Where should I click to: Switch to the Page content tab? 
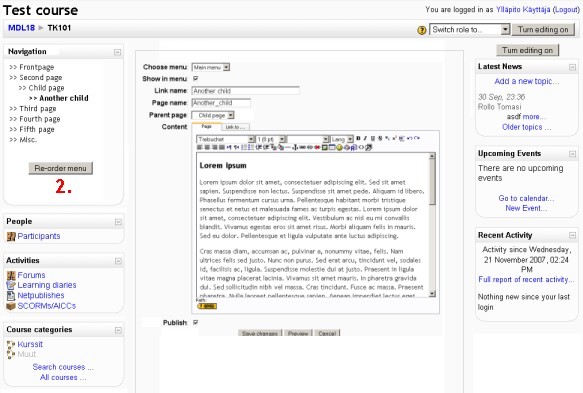(207, 126)
